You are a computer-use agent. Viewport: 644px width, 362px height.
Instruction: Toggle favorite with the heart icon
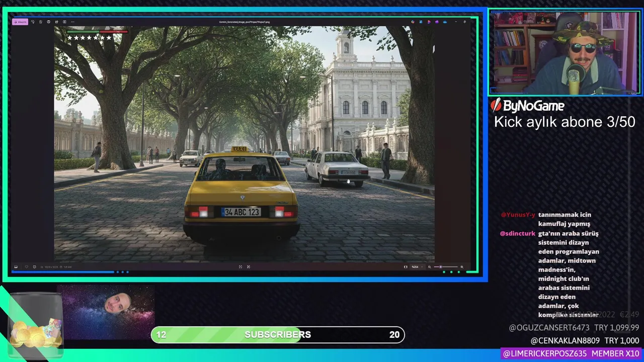[x=27, y=267]
